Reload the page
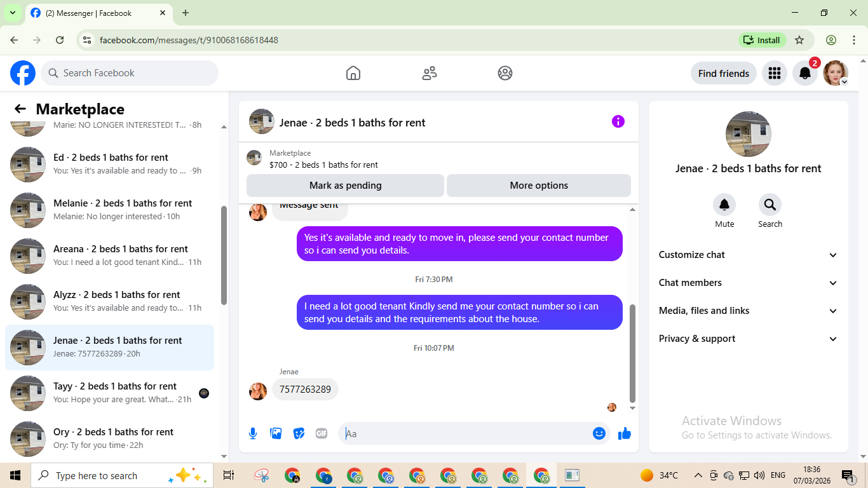 point(60,40)
